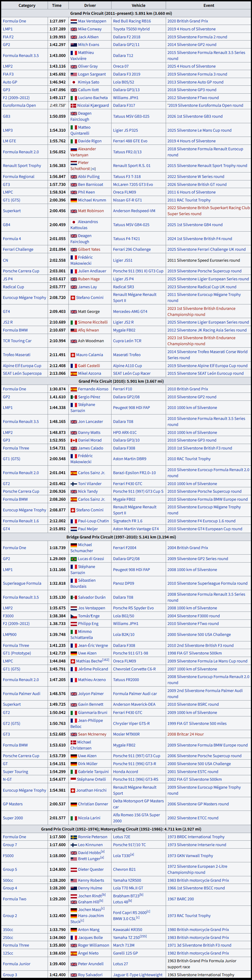Screen dimensions: 252x980
Task: Click the US flag beside Kenny Roberts
Action: click(x=73, y=880)
